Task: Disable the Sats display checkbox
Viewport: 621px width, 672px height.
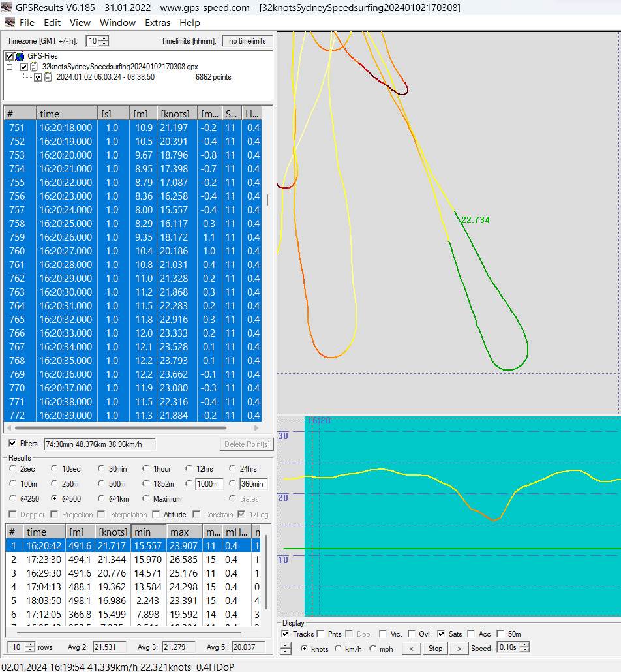Action: 441,634
